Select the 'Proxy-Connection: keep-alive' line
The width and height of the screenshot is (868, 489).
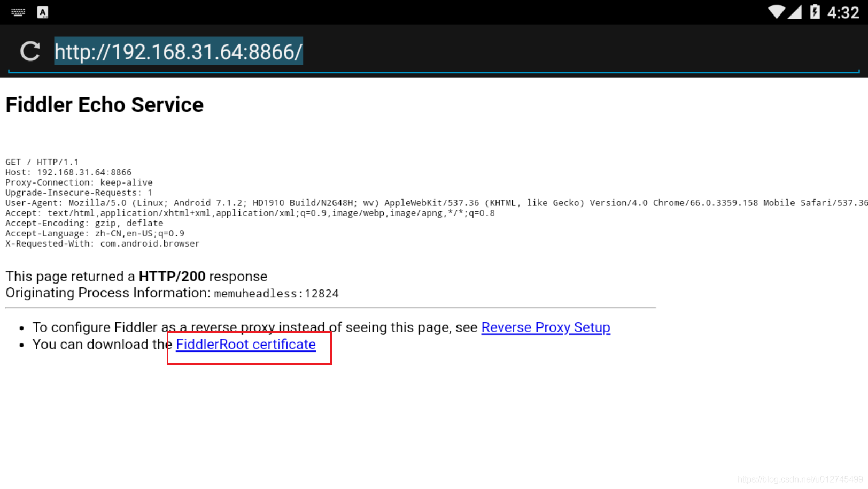click(79, 182)
